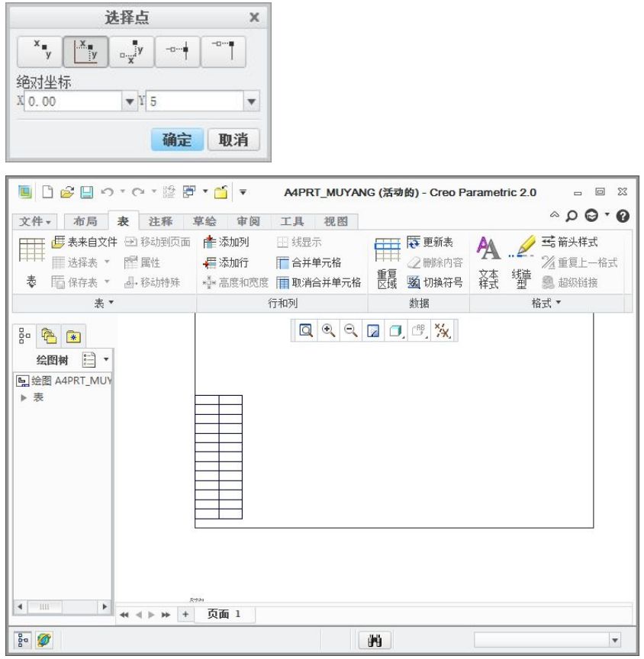Switch to the 草绘 tab

coord(204,221)
